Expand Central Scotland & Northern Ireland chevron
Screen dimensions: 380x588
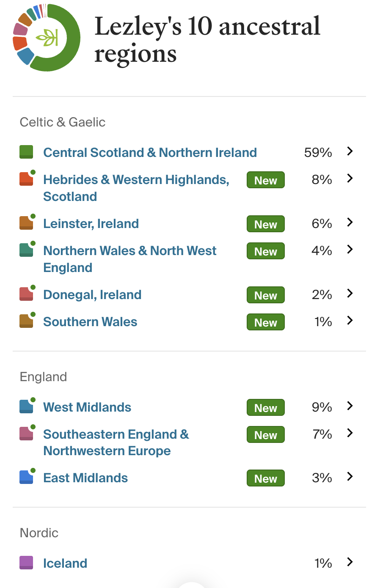click(350, 151)
